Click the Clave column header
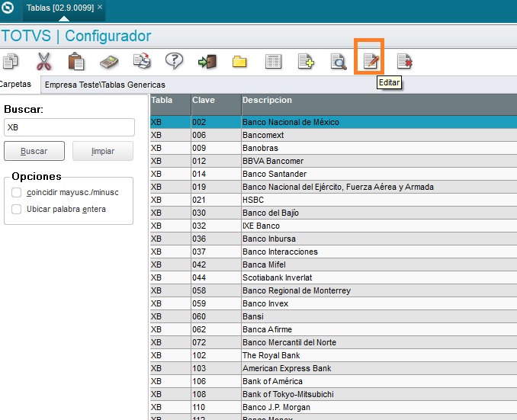The height and width of the screenshot is (420, 517). coord(217,104)
